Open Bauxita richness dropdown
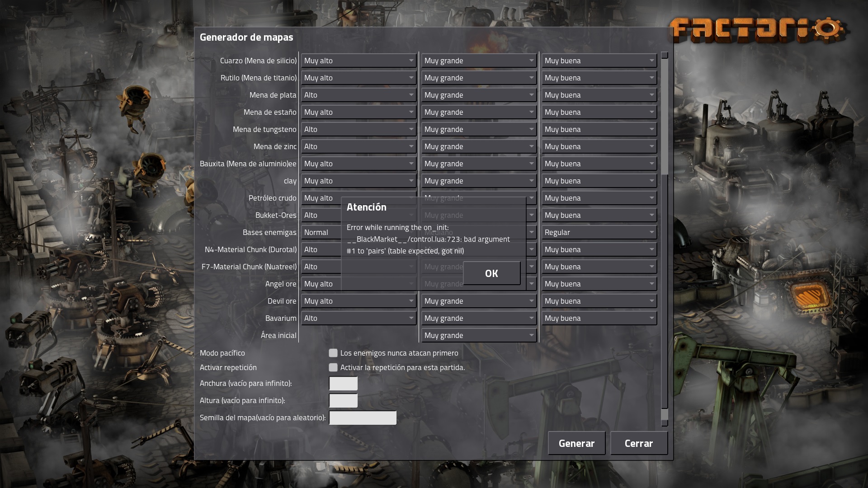868x488 pixels. pos(599,164)
